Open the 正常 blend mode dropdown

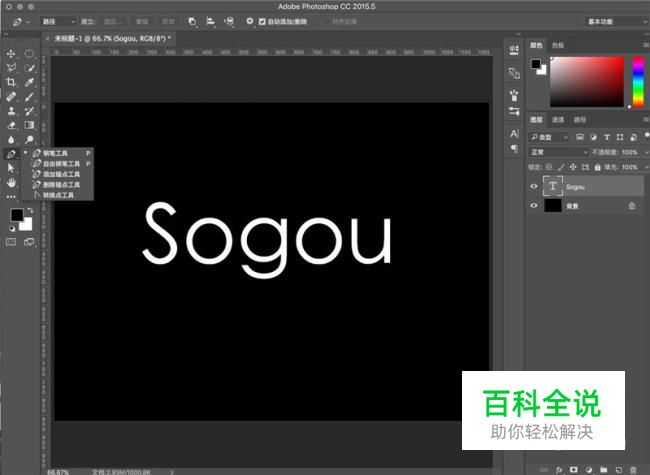[558, 152]
